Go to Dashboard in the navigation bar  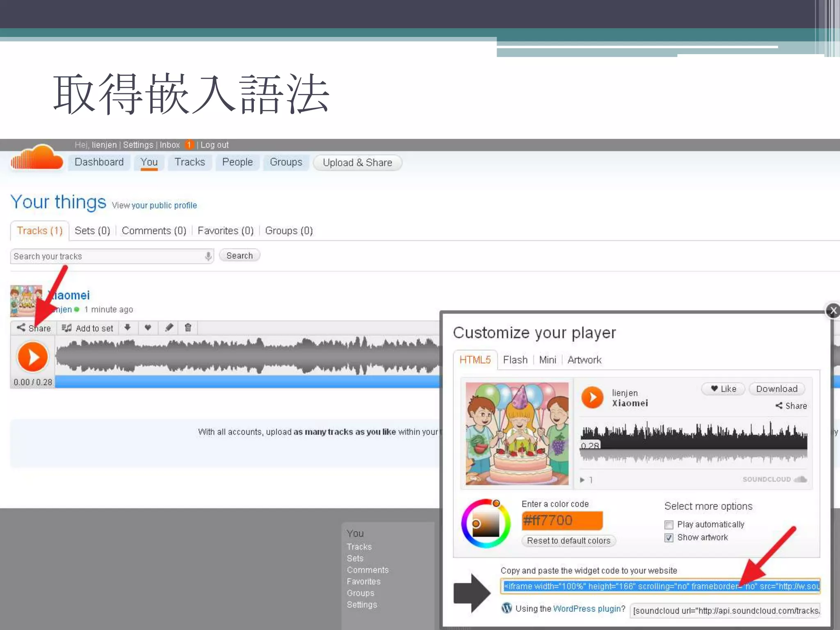(99, 162)
